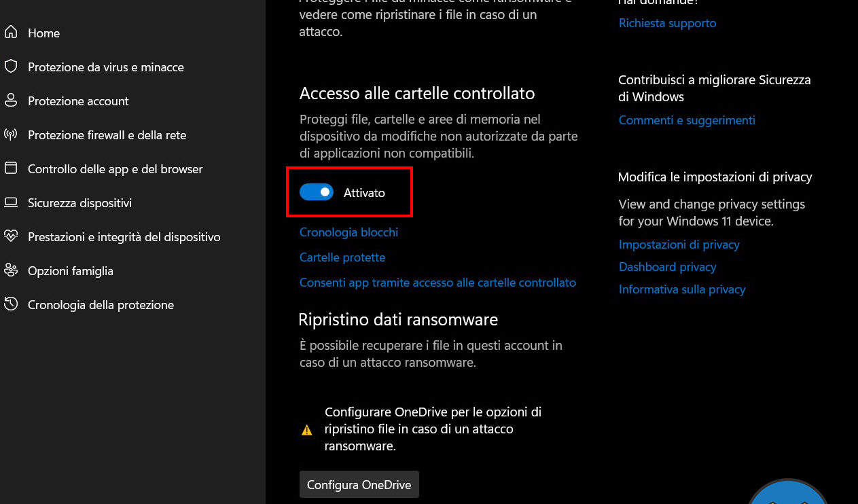Disable controlled folder access toggle
The height and width of the screenshot is (504, 858).
pos(317,192)
